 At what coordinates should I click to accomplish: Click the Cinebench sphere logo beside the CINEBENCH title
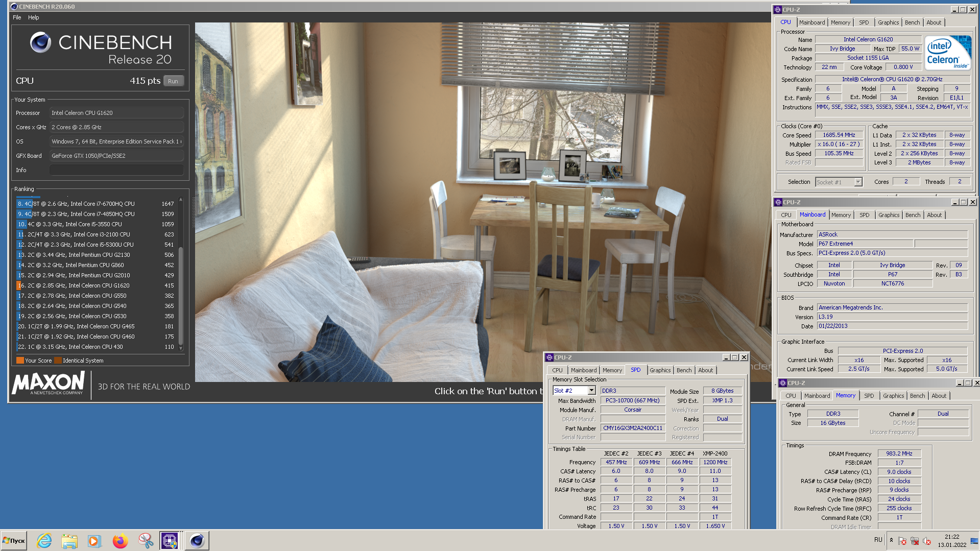[x=41, y=42]
